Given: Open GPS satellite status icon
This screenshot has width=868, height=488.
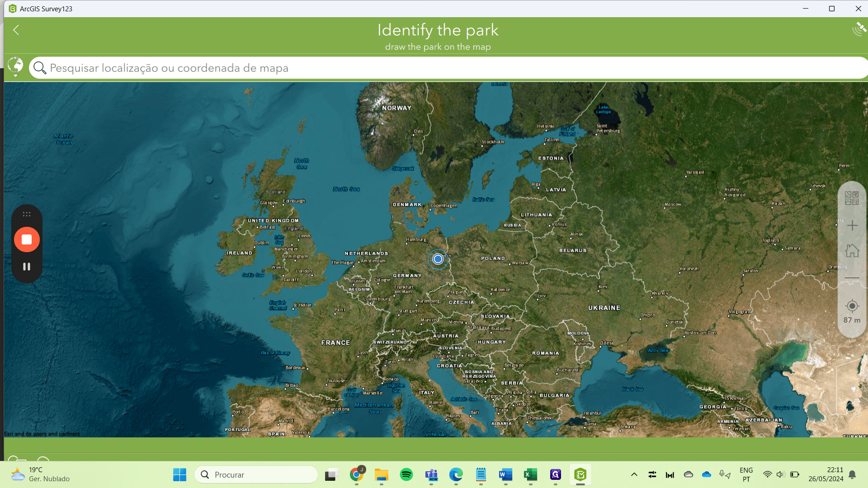Looking at the screenshot, I should [859, 29].
